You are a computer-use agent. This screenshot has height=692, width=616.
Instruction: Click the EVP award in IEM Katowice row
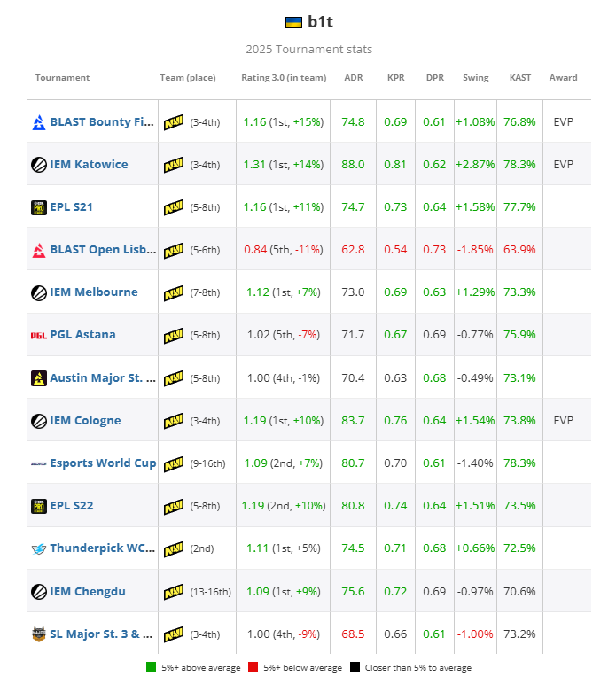click(564, 165)
